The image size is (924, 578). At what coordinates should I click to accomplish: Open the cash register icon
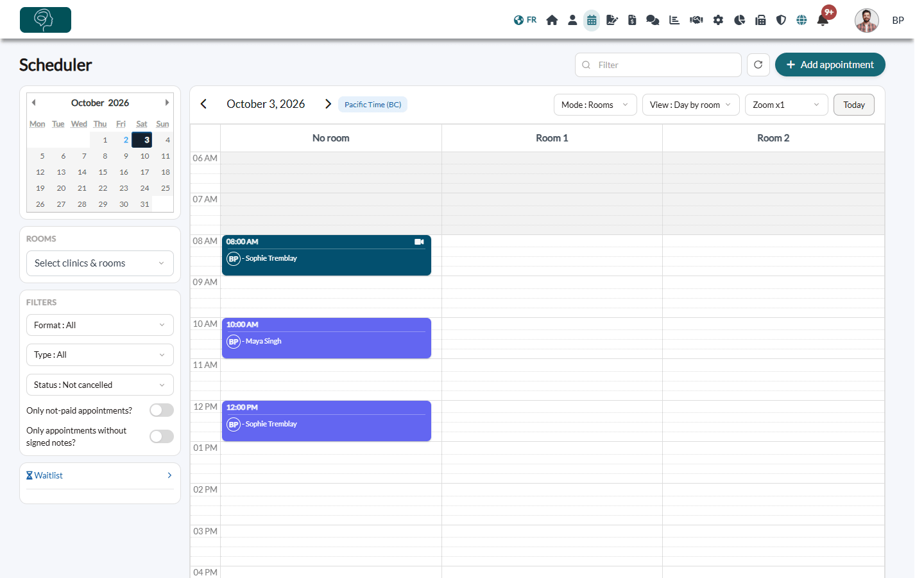coord(760,20)
